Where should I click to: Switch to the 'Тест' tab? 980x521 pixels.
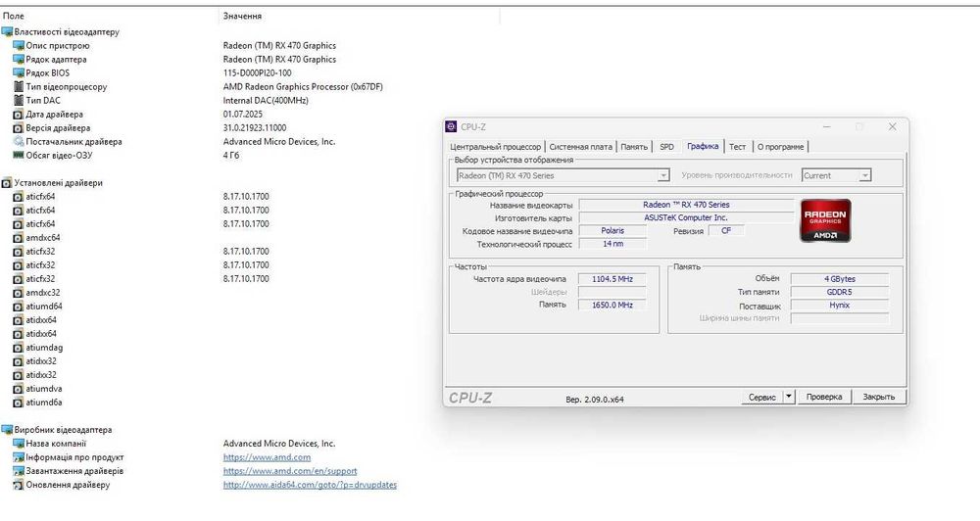[738, 147]
